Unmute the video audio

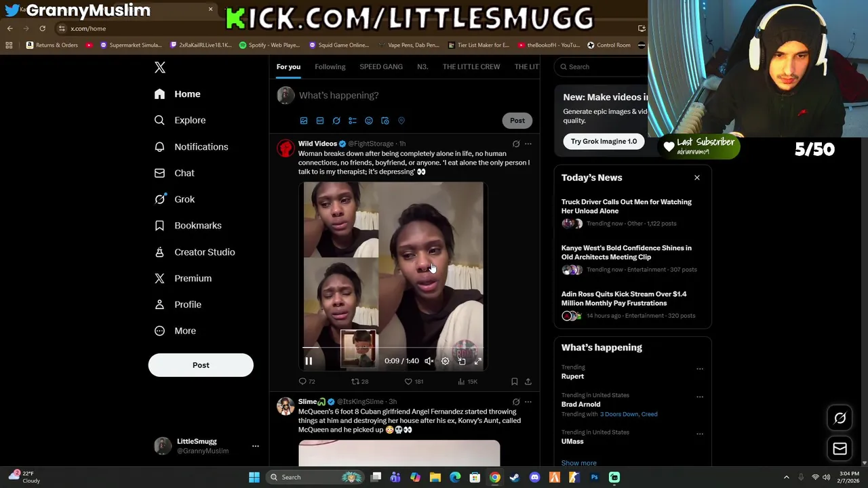point(429,361)
